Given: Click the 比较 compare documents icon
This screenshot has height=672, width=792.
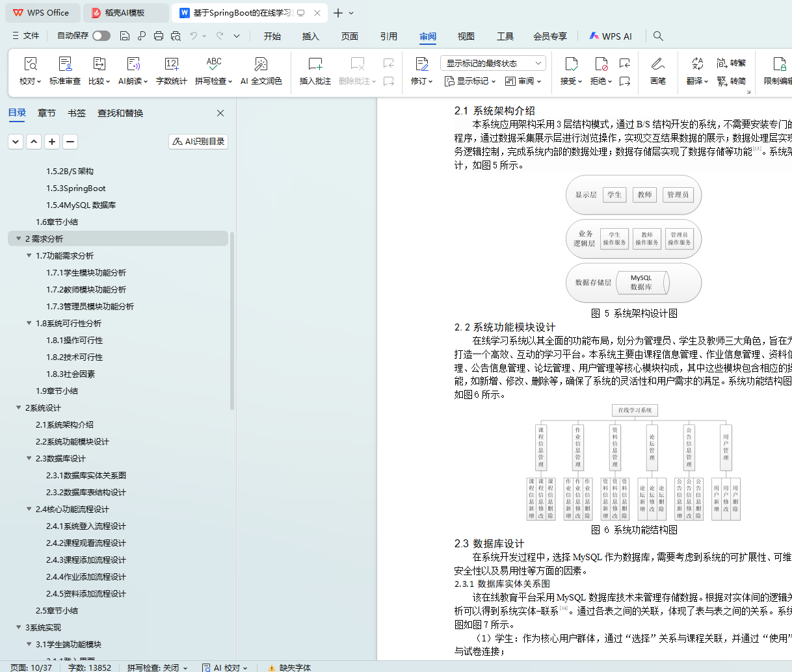Looking at the screenshot, I should click(99, 64).
